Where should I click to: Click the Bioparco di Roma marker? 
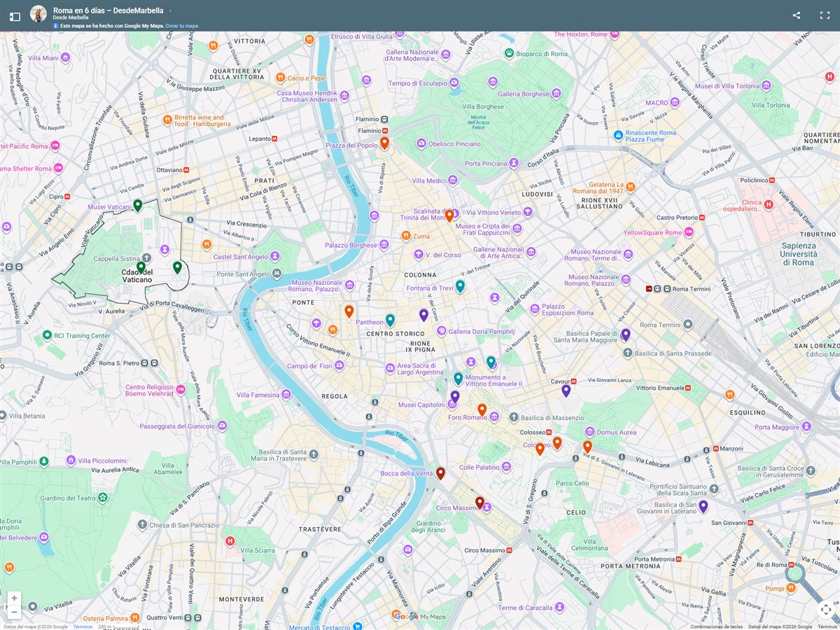[509, 53]
